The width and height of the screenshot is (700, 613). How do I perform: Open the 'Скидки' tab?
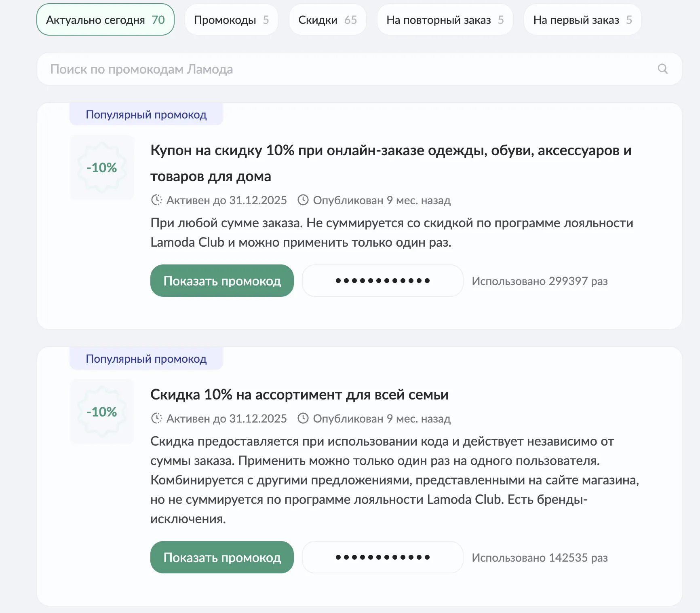click(327, 20)
